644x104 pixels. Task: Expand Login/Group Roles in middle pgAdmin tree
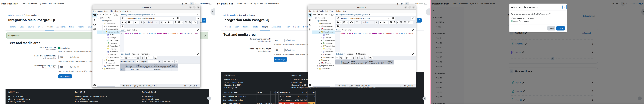(318, 66)
